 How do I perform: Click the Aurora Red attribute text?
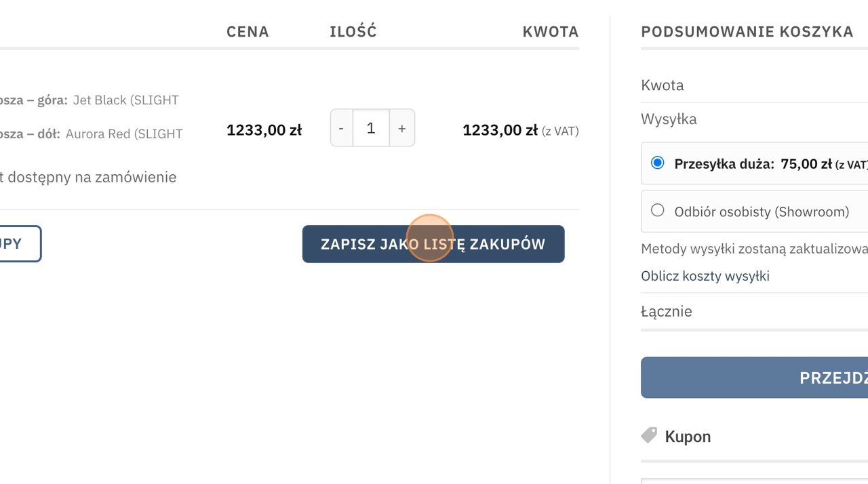tap(123, 134)
